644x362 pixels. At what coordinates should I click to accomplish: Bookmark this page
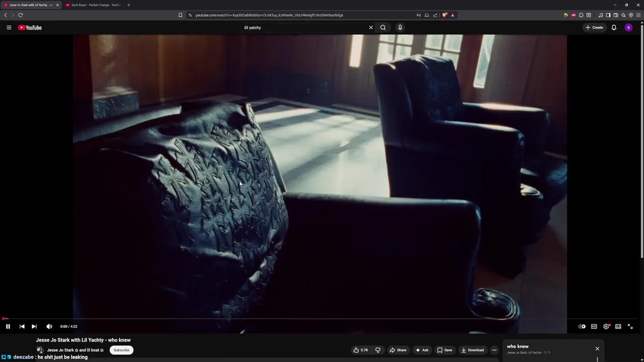coord(181,15)
